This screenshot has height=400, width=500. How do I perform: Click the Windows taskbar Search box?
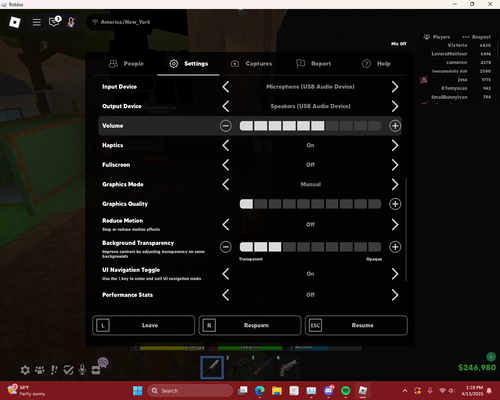(190, 391)
